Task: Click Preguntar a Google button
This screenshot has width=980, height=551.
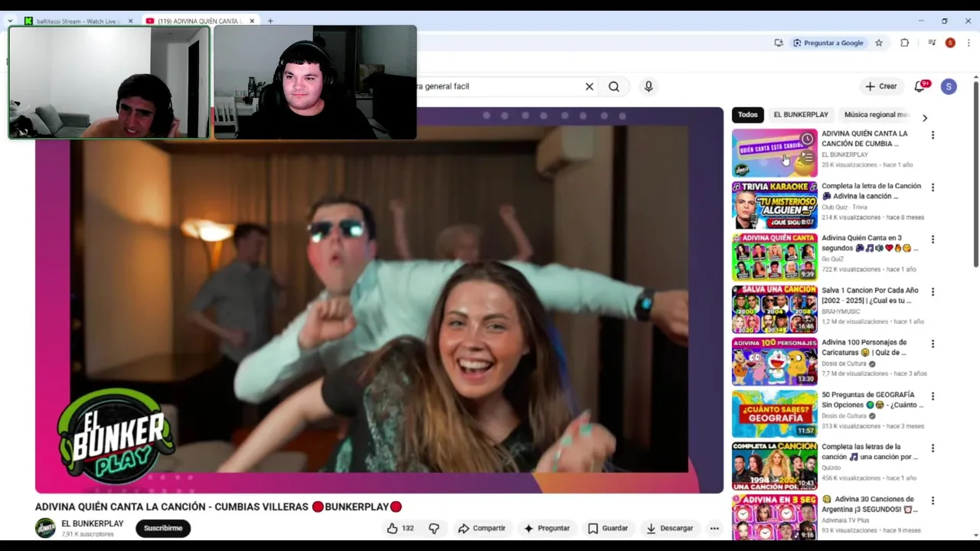Action: (828, 43)
